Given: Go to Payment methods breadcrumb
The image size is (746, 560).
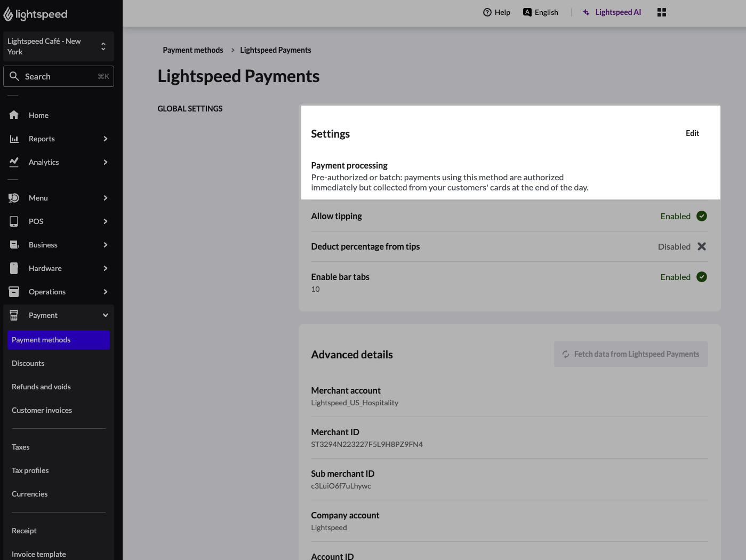Looking at the screenshot, I should [x=193, y=50].
